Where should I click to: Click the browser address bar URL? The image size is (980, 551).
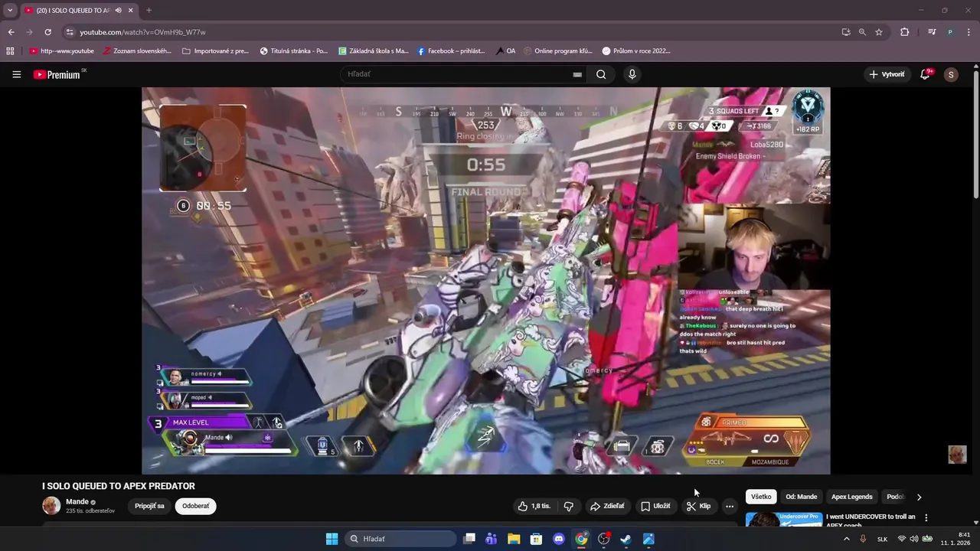point(142,32)
